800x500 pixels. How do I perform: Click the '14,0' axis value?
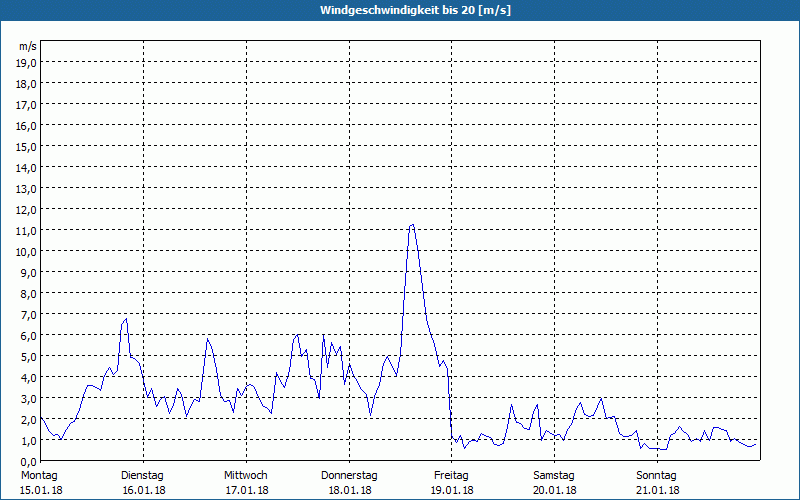[26, 168]
